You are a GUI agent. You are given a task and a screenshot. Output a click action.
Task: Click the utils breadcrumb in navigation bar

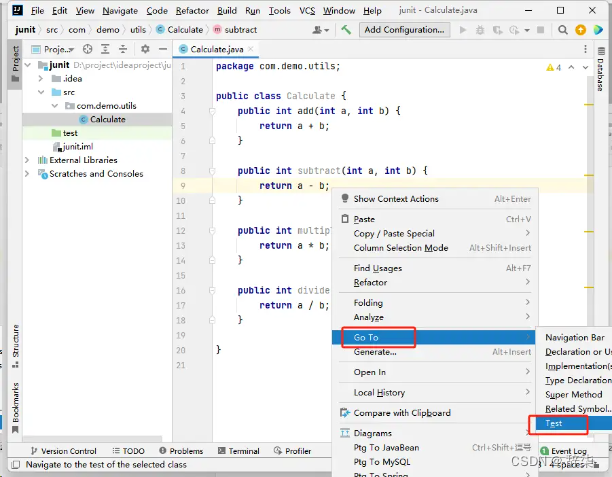pyautogui.click(x=138, y=30)
